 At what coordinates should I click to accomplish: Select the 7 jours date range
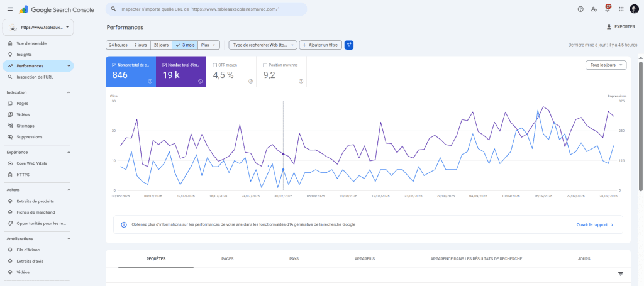[140, 45]
